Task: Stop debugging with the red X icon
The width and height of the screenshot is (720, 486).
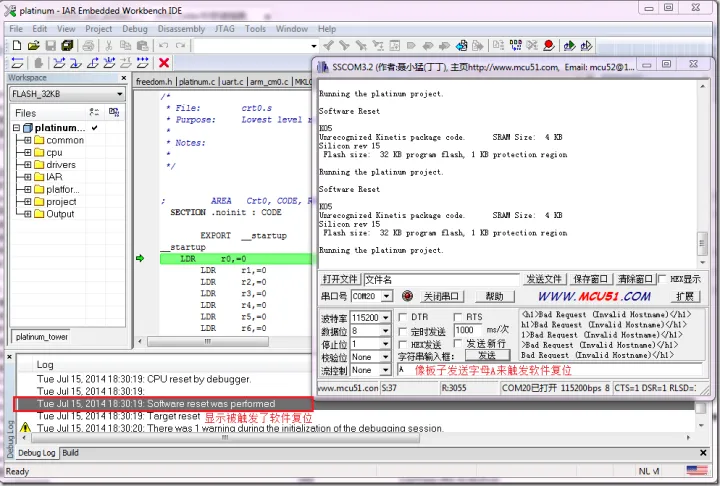Action: point(164,62)
